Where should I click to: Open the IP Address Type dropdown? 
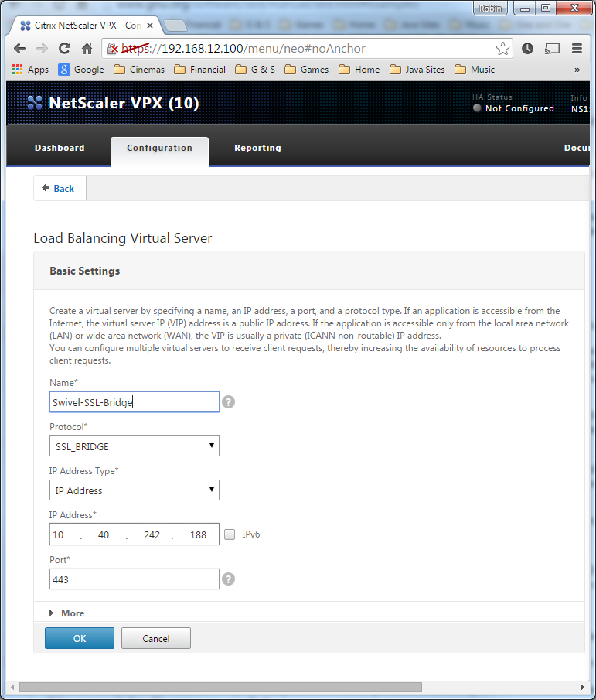(x=135, y=490)
